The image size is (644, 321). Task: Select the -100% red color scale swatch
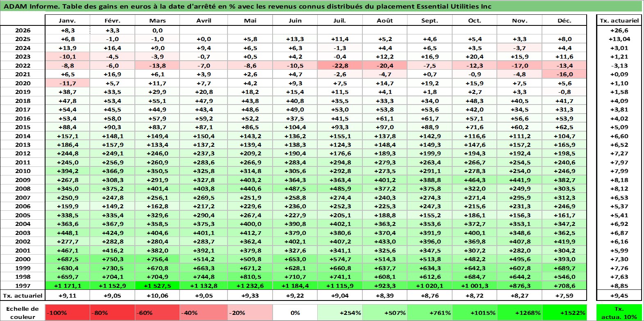[x=68, y=312]
